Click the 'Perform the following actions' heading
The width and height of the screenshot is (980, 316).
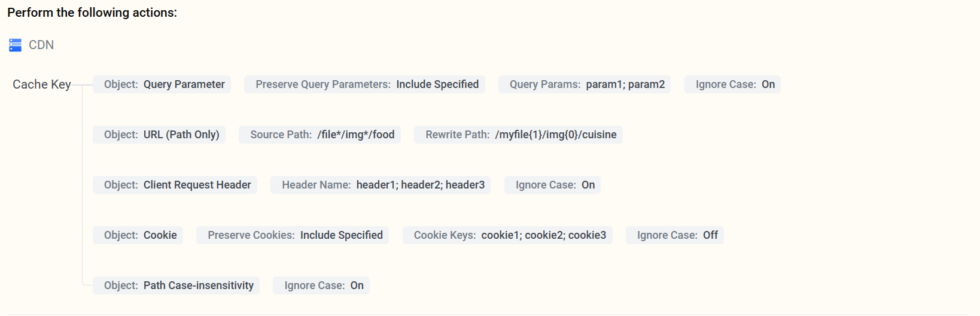tap(92, 13)
